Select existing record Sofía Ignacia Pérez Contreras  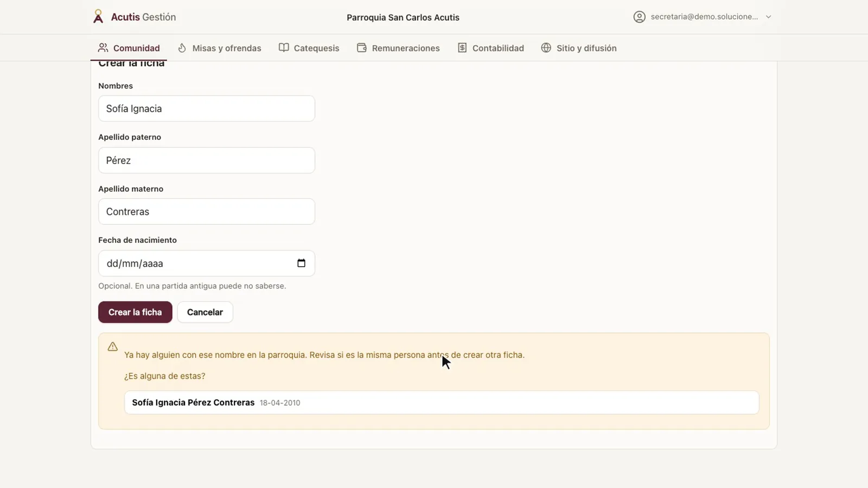[x=442, y=403]
